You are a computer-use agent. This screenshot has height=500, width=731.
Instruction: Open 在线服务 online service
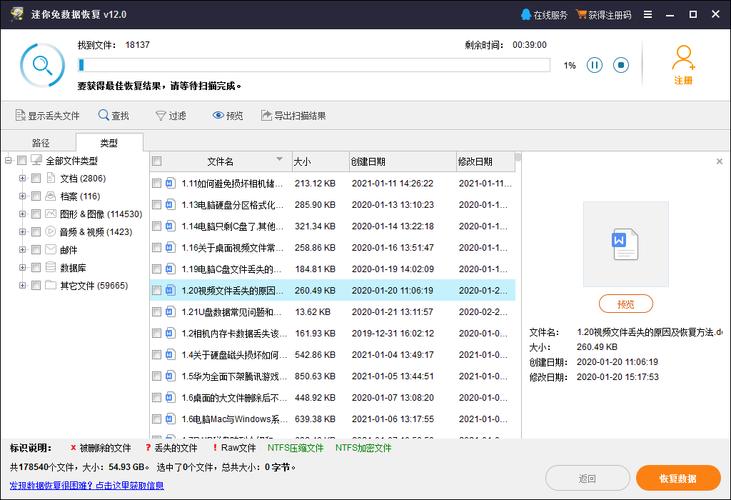544,14
